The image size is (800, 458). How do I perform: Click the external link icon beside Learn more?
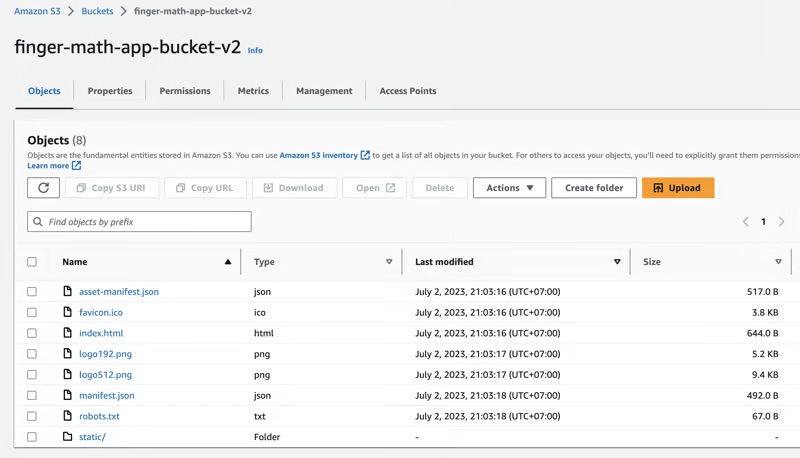(77, 165)
